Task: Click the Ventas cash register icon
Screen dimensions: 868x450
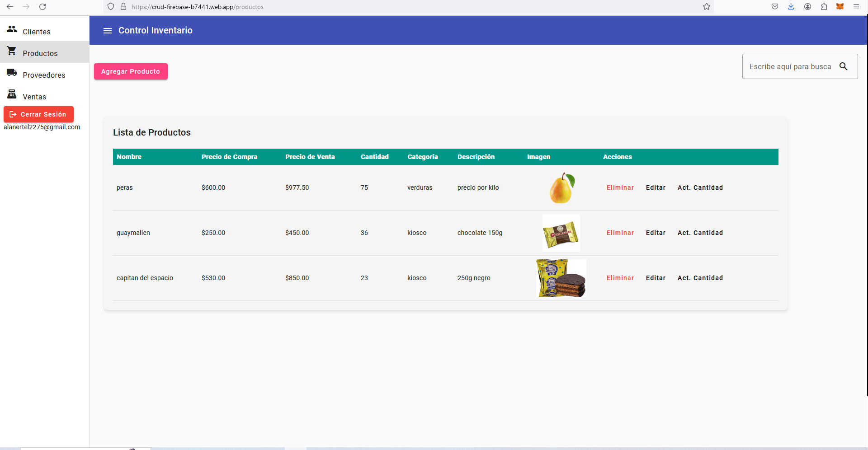Action: click(12, 94)
